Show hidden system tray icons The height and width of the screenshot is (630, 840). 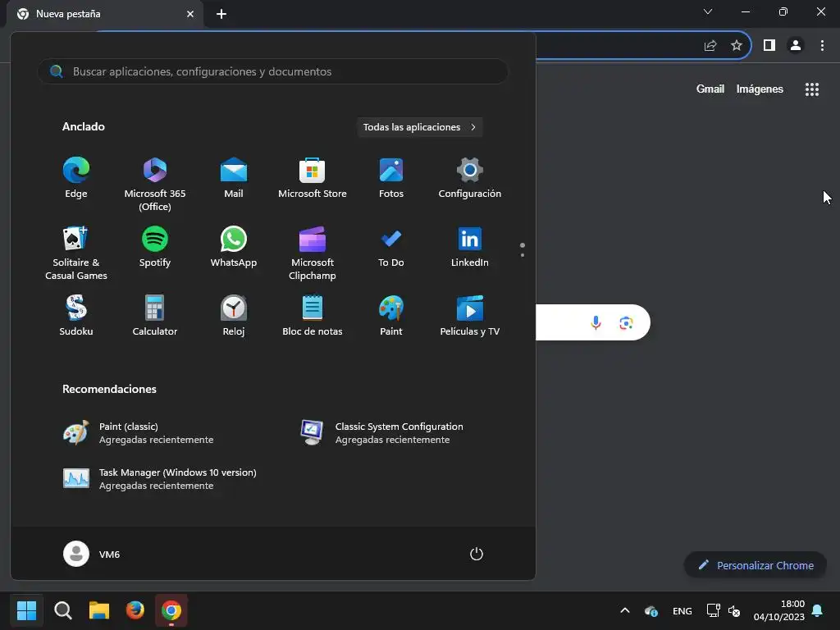click(x=624, y=610)
